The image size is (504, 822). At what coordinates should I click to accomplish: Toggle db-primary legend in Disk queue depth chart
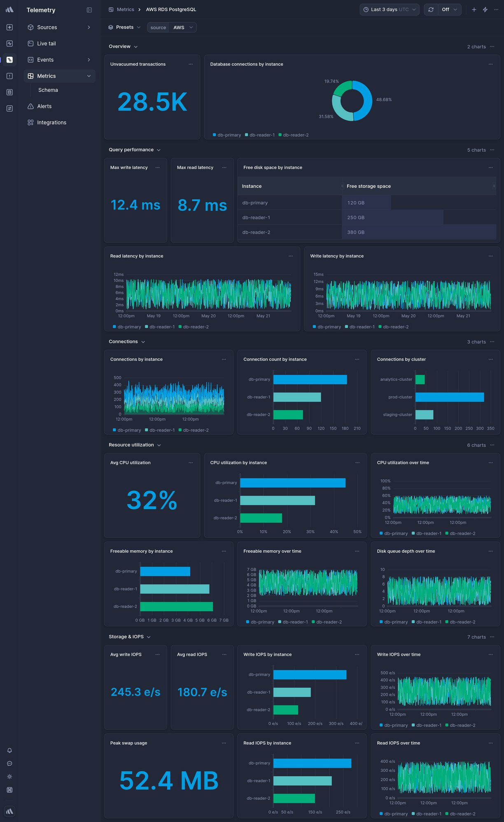click(x=394, y=622)
